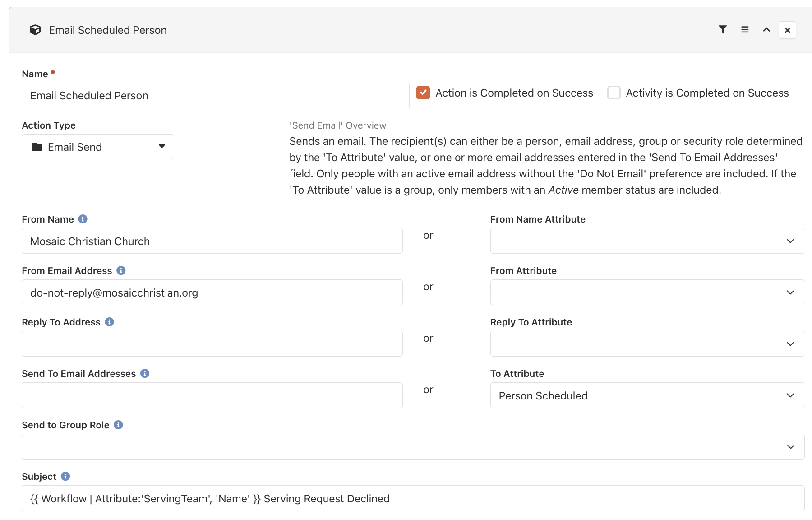Click the From Email Address input field

click(x=212, y=292)
